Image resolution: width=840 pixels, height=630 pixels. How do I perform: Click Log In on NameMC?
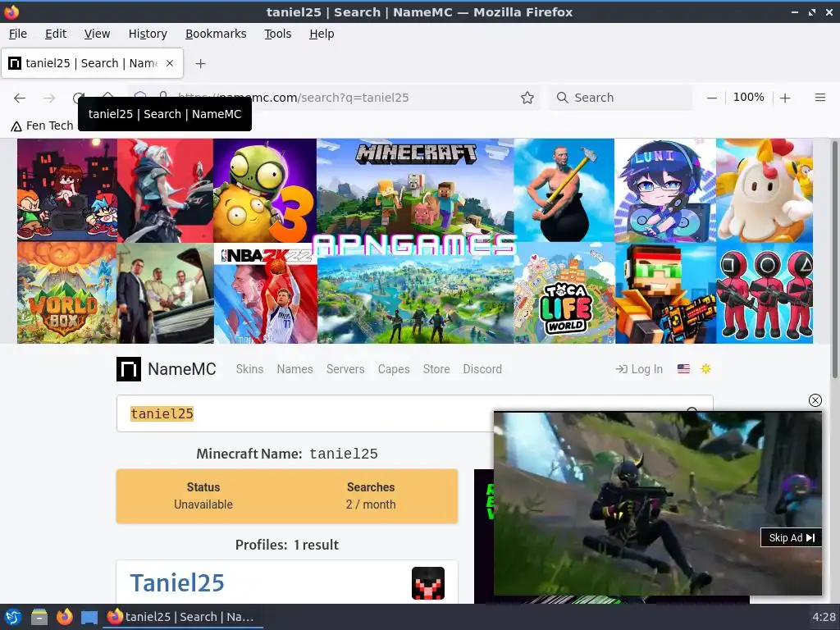(639, 369)
